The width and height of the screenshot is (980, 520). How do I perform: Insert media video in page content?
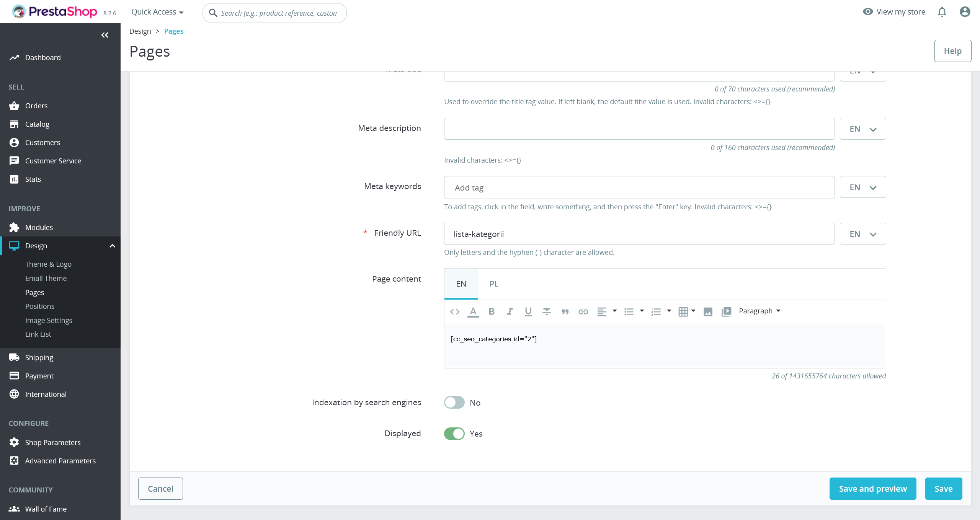726,311
